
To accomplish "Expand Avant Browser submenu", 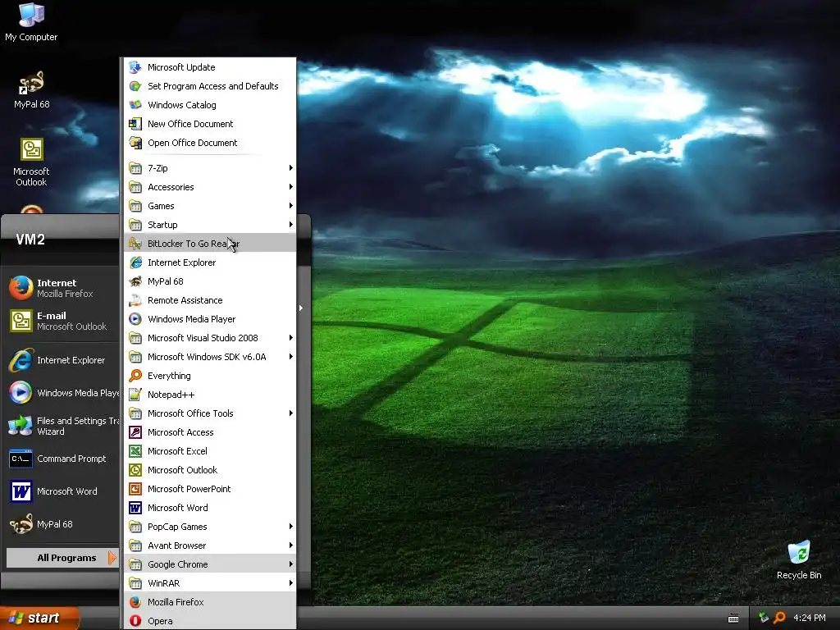I will tap(210, 546).
